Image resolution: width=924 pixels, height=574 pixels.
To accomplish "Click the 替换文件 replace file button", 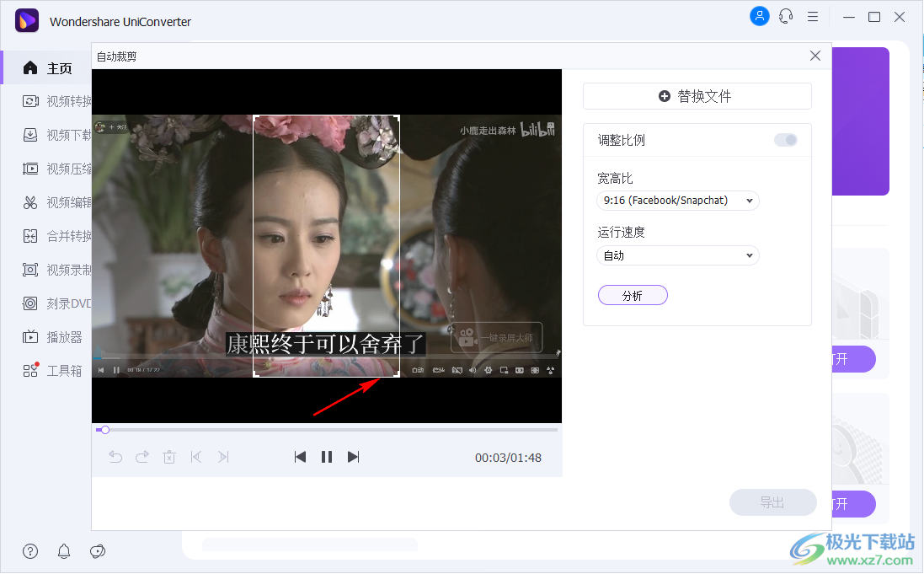I will click(697, 96).
